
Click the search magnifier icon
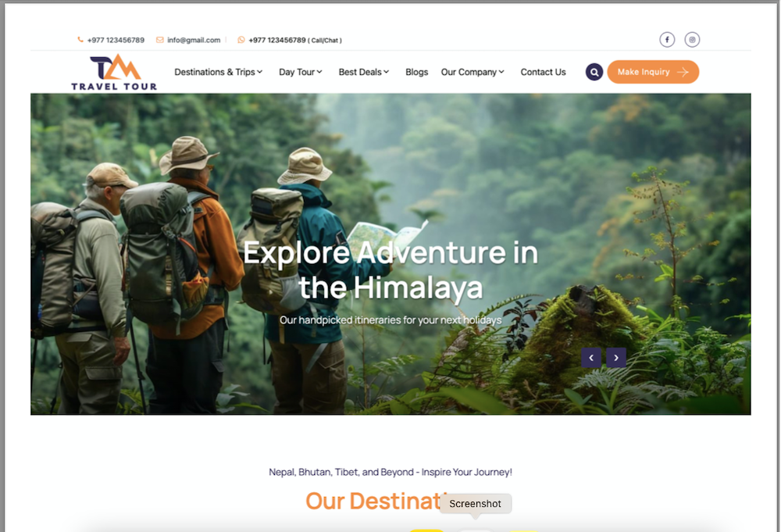[594, 72]
